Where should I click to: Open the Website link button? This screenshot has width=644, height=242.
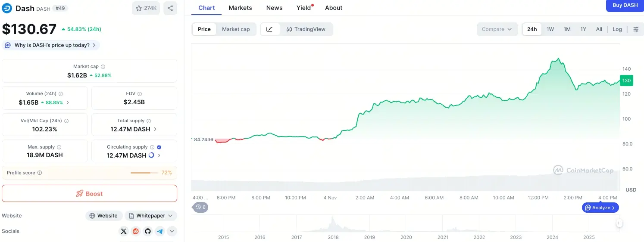(x=104, y=216)
